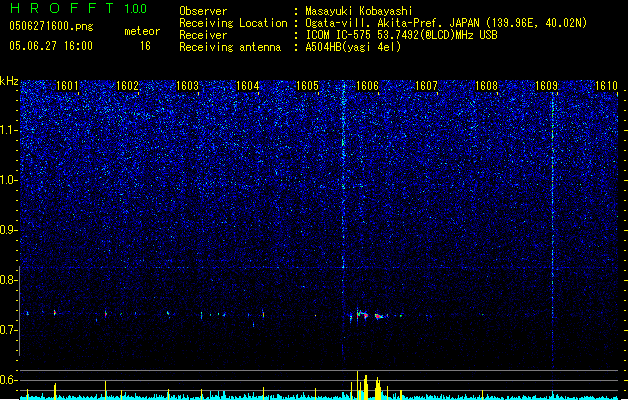
Task: Click the 1608 time marker
Action: coord(486,86)
